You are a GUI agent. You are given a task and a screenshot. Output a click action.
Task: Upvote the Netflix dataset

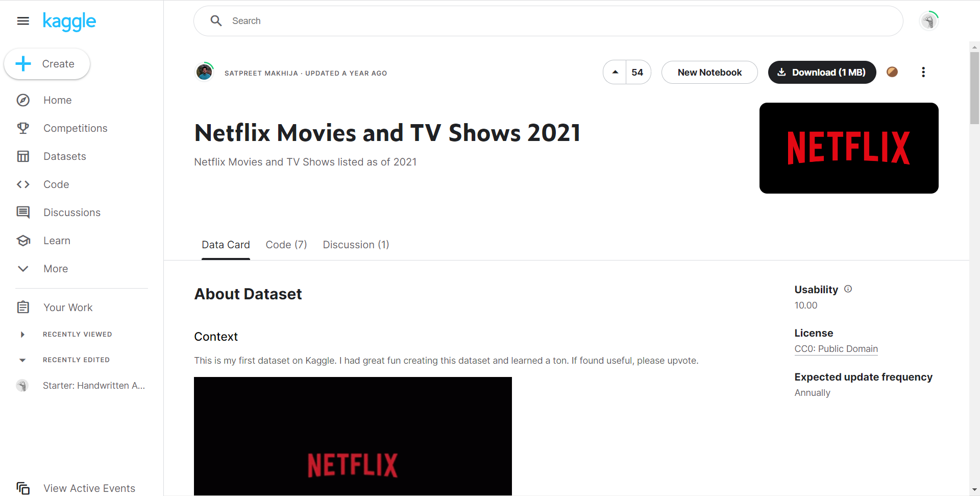click(x=615, y=72)
